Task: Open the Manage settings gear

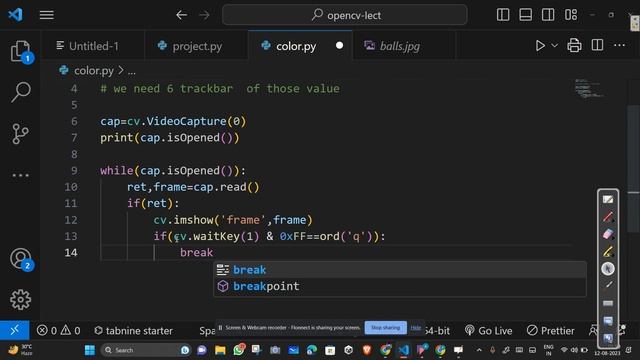Action: pos(20,300)
